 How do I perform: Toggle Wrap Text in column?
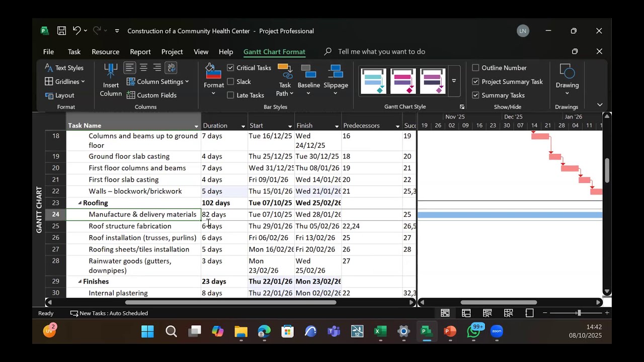(171, 67)
